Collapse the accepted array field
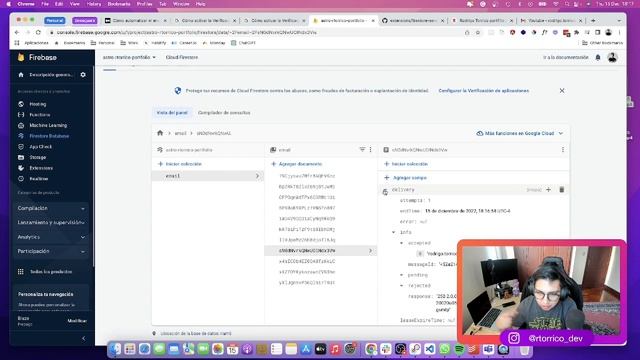Viewport: 640px width, 360px height. pos(402,243)
